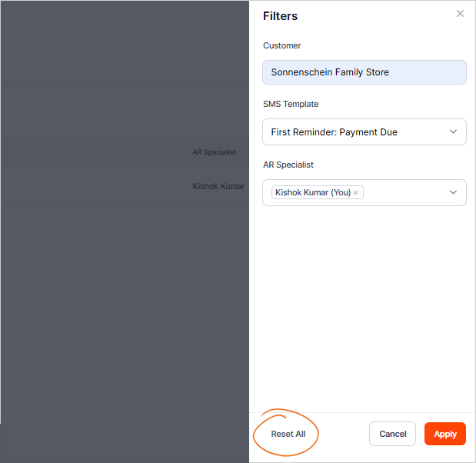This screenshot has width=476, height=463.
Task: Sort by AR Specialist column header in table
Action: pyautogui.click(x=214, y=152)
